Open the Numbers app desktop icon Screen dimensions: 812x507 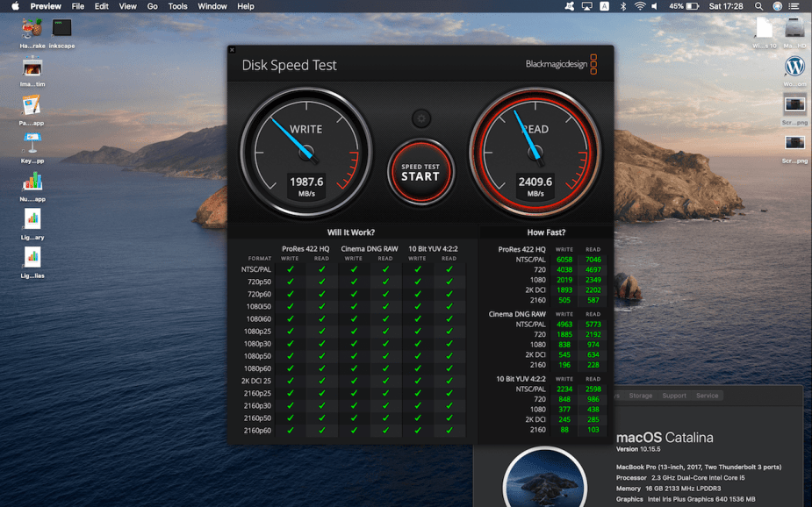point(32,182)
